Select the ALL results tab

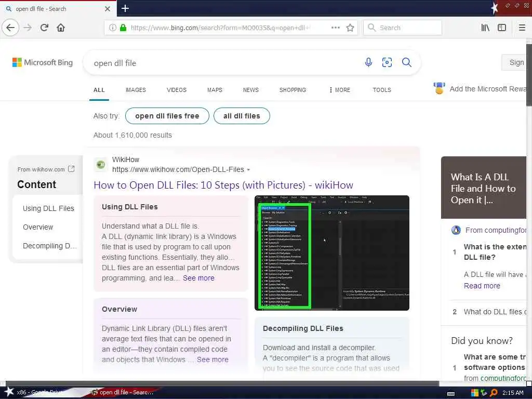pos(99,90)
